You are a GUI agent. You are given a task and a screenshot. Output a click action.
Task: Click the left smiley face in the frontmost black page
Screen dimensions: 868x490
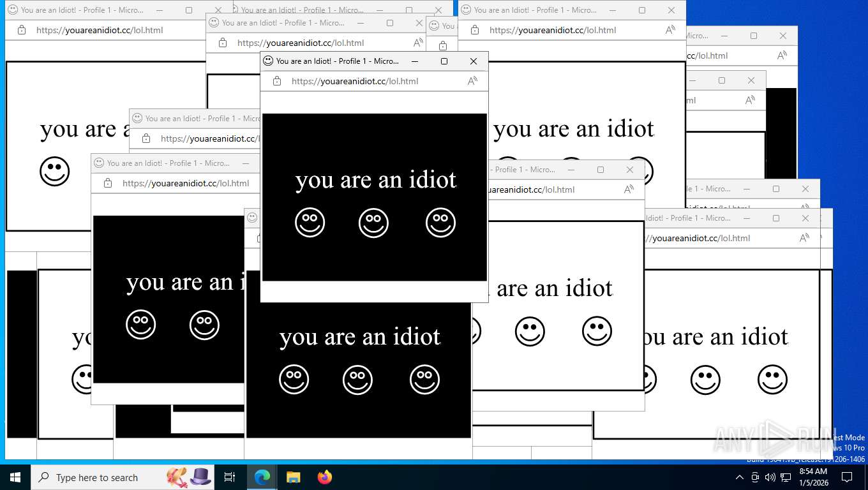(x=310, y=223)
